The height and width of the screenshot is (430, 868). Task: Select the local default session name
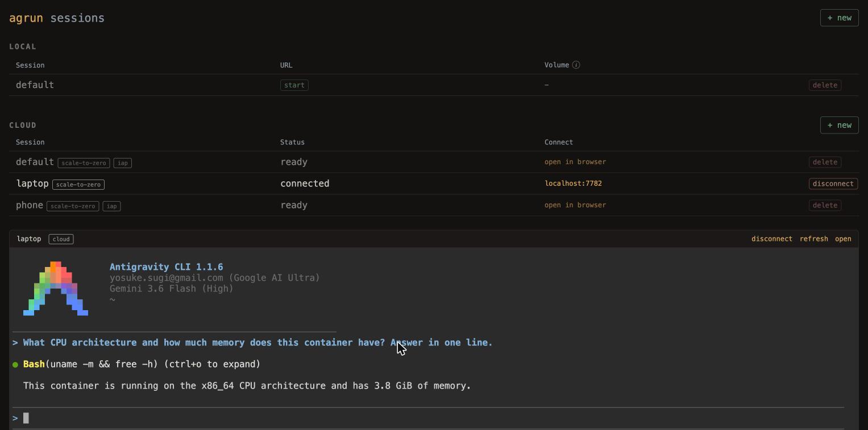pos(35,85)
